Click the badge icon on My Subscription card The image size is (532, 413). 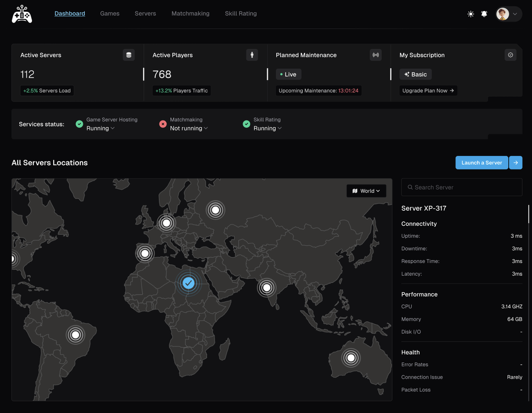pos(510,55)
